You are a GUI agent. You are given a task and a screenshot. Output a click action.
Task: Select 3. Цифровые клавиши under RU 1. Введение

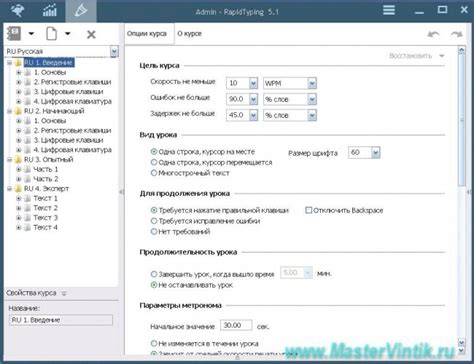point(68,92)
